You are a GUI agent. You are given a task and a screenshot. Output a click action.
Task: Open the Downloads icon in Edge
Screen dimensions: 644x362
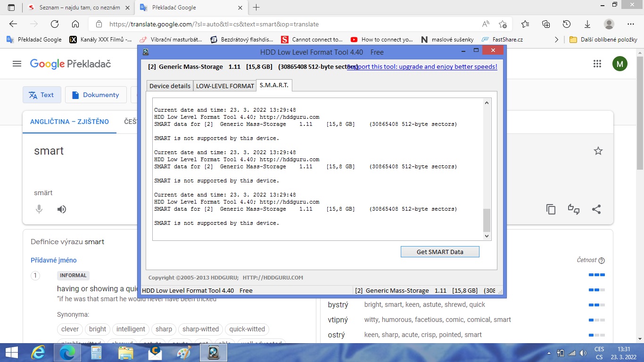click(x=587, y=24)
